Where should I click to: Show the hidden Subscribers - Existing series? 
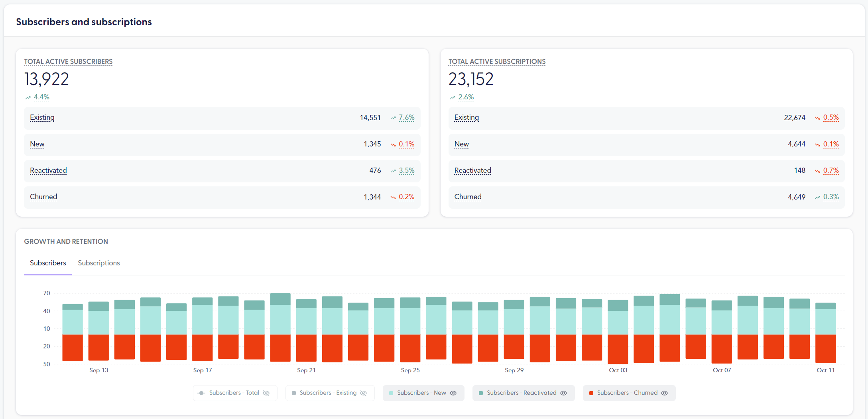click(x=363, y=393)
